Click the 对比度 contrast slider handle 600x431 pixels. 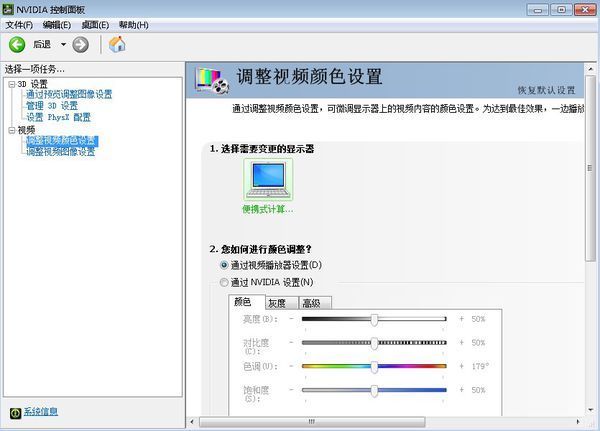pyautogui.click(x=374, y=343)
